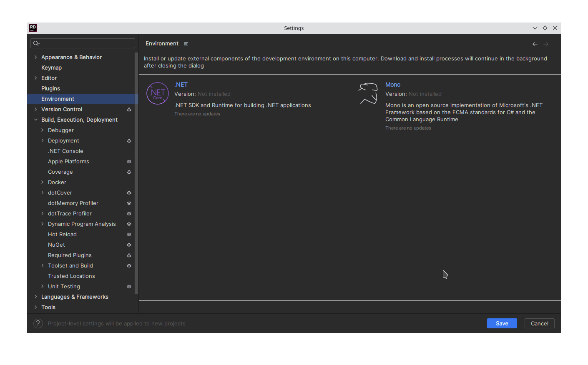Expand the Unit Testing node
The height and width of the screenshot is (365, 588).
(43, 286)
